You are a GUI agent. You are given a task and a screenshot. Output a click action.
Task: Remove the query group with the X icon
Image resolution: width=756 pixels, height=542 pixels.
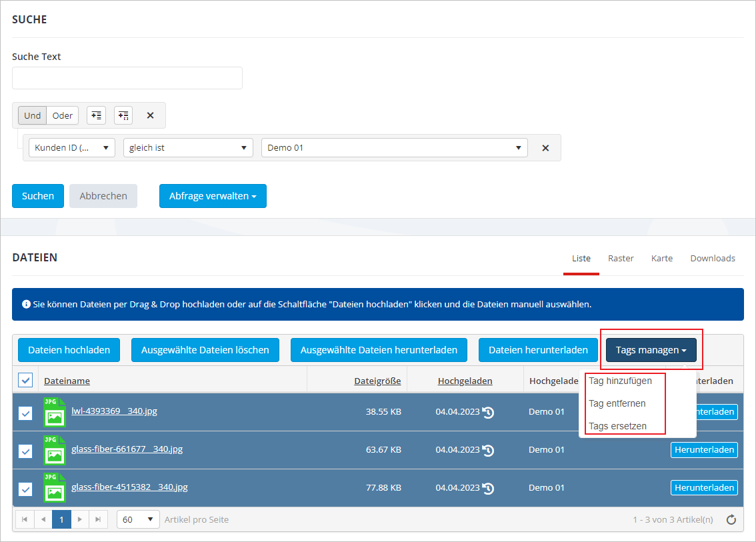click(x=150, y=115)
